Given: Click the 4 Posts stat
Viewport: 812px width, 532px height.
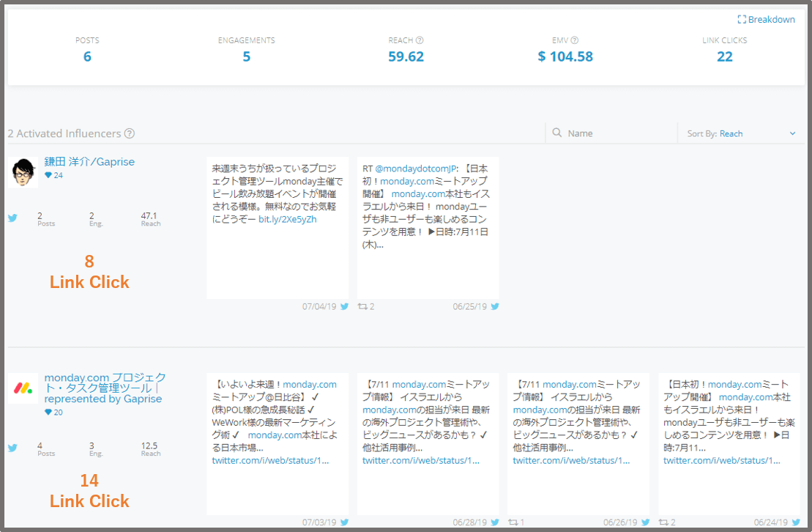Looking at the screenshot, I should point(45,448).
